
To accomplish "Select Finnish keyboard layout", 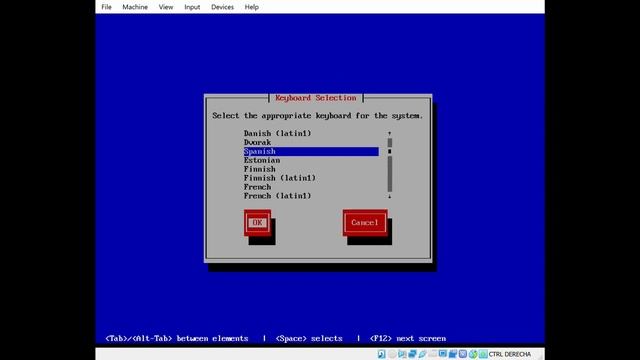I will tap(260, 169).
